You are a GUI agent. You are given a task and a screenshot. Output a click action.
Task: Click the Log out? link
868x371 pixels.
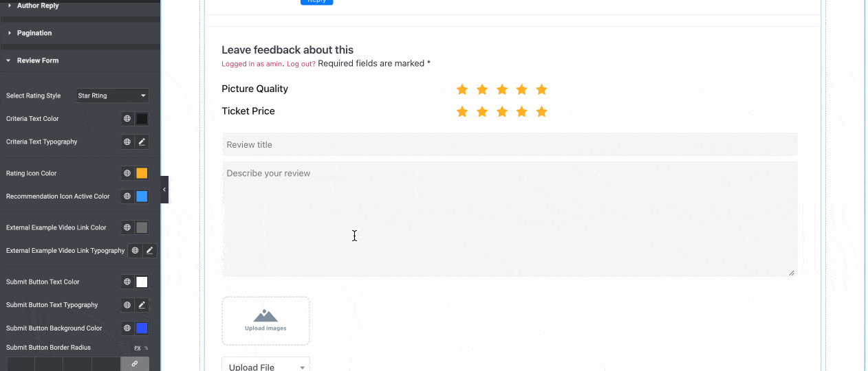click(301, 64)
